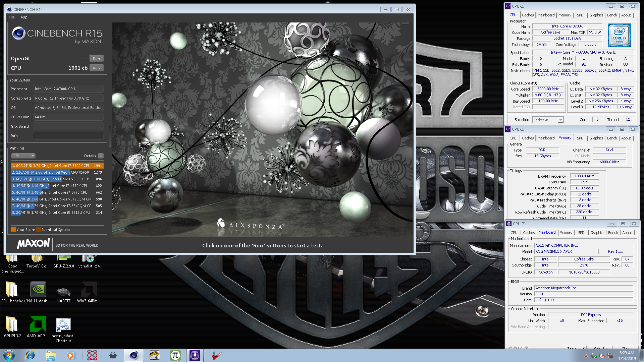The image size is (644, 362).
Task: Click the rendered AIXSPONZA scene preview
Action: [x=262, y=130]
